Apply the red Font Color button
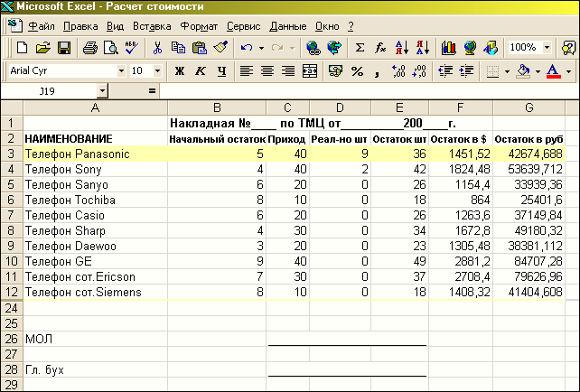This screenshot has width=580, height=392. (x=554, y=70)
